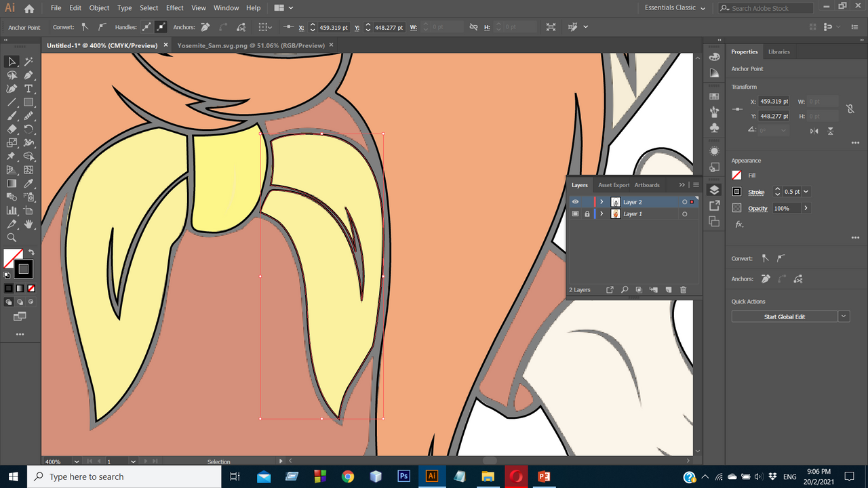Image resolution: width=868 pixels, height=488 pixels.
Task: Open the Essentials Classic workspace dropdown
Action: click(x=675, y=8)
